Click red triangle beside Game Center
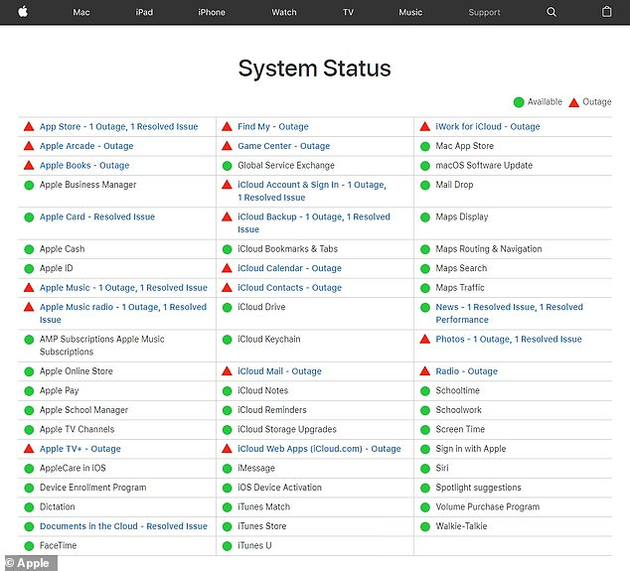 227,146
